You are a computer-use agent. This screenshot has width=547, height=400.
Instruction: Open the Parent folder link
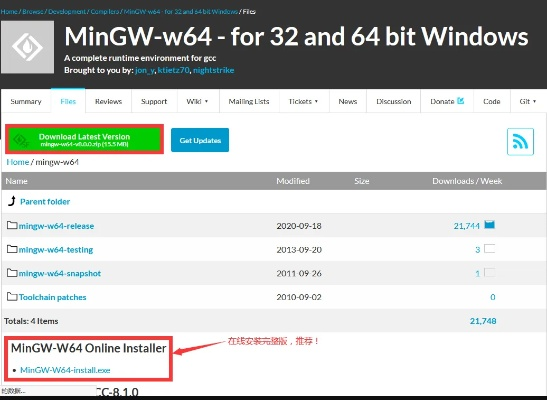(45, 202)
